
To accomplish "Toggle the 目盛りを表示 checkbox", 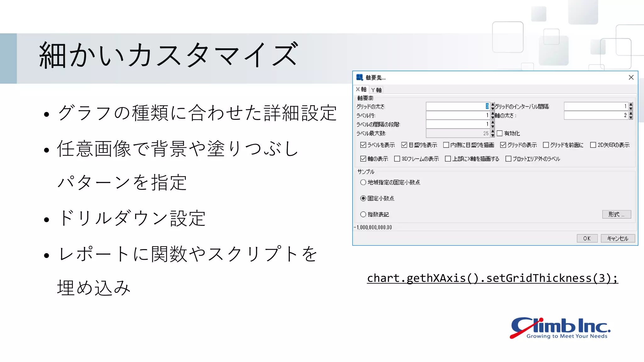I will coord(404,145).
